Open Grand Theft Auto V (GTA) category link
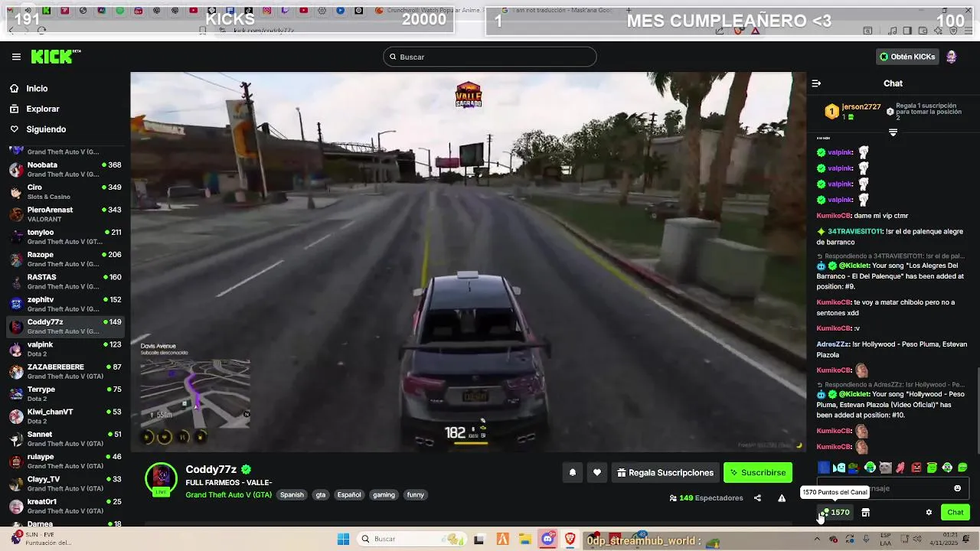 [x=228, y=495]
